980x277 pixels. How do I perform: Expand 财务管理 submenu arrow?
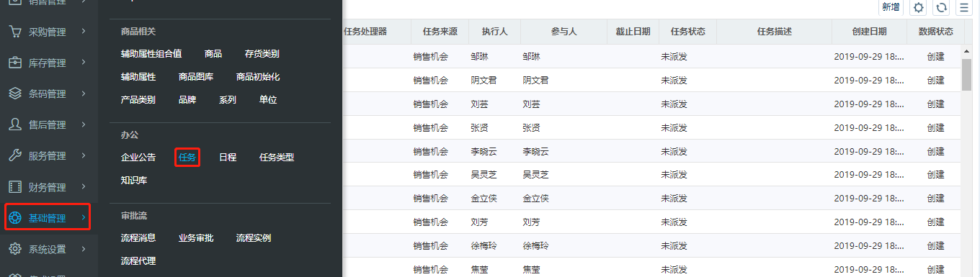[84, 187]
